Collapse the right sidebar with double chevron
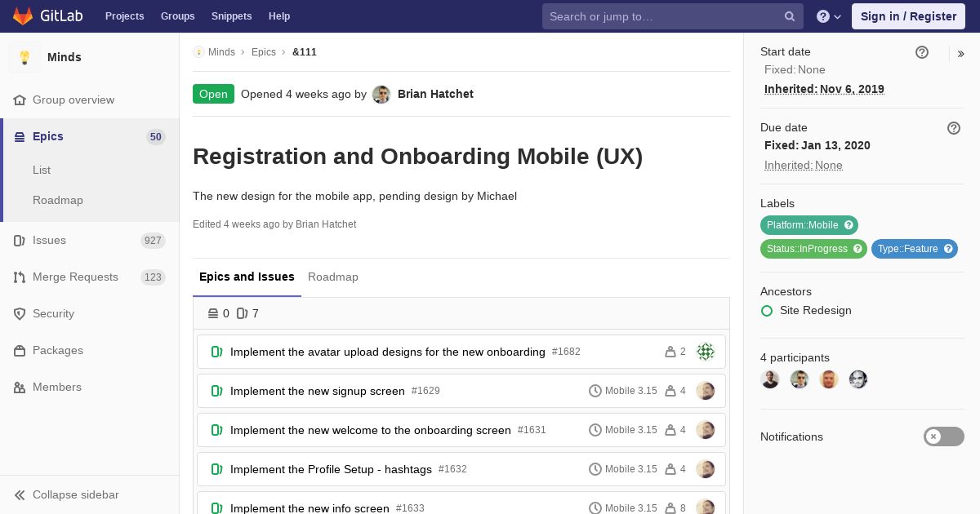Image resolution: width=980 pixels, height=514 pixels. click(961, 54)
